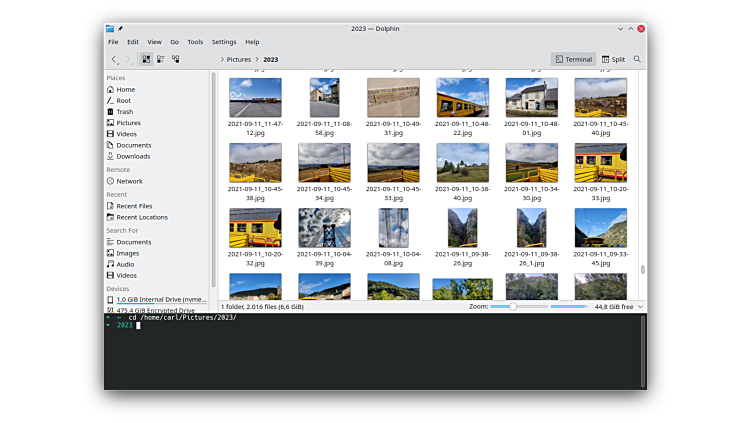Select Network under Remote
752x423 pixels.
click(x=129, y=181)
